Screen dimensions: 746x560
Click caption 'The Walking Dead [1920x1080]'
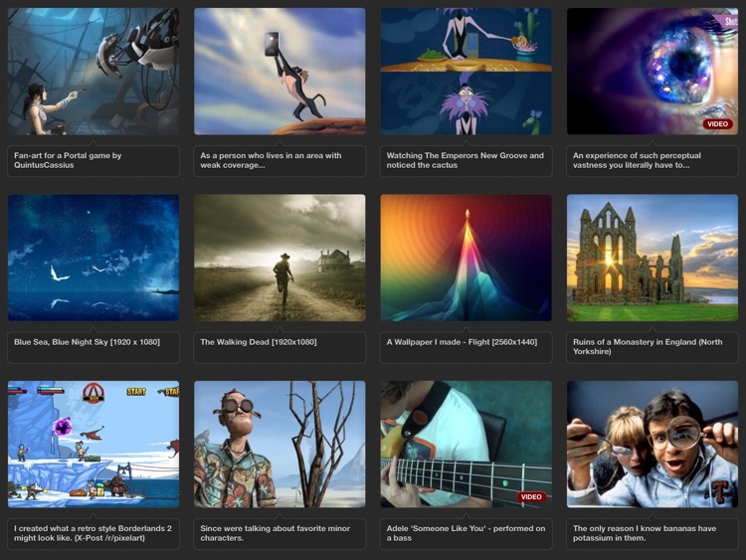[x=259, y=342]
